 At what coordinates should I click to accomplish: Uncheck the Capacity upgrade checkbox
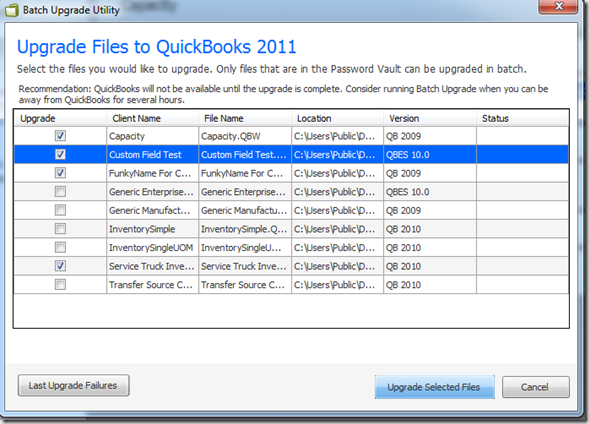60,136
